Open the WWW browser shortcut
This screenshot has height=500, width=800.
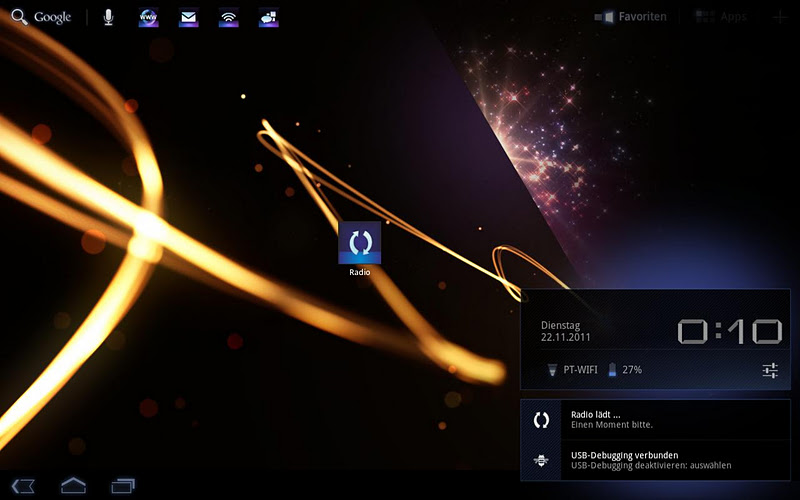[148, 17]
